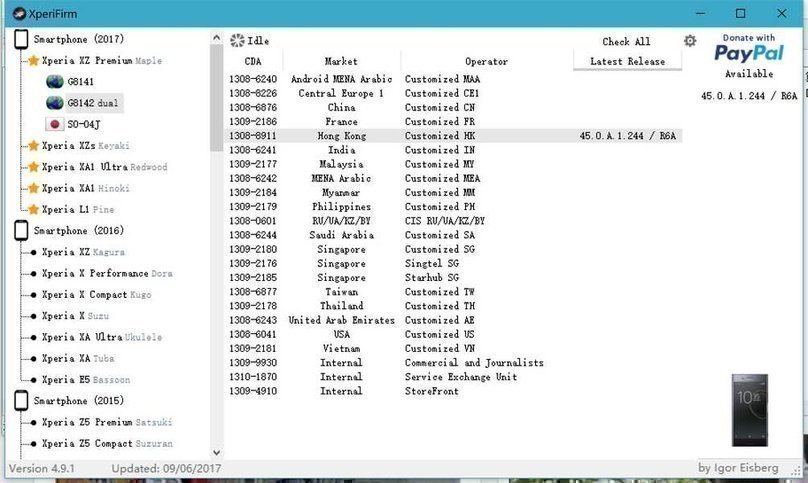Select the Saudi Arabia Customized SA row
The height and width of the screenshot is (483, 808).
[453, 235]
